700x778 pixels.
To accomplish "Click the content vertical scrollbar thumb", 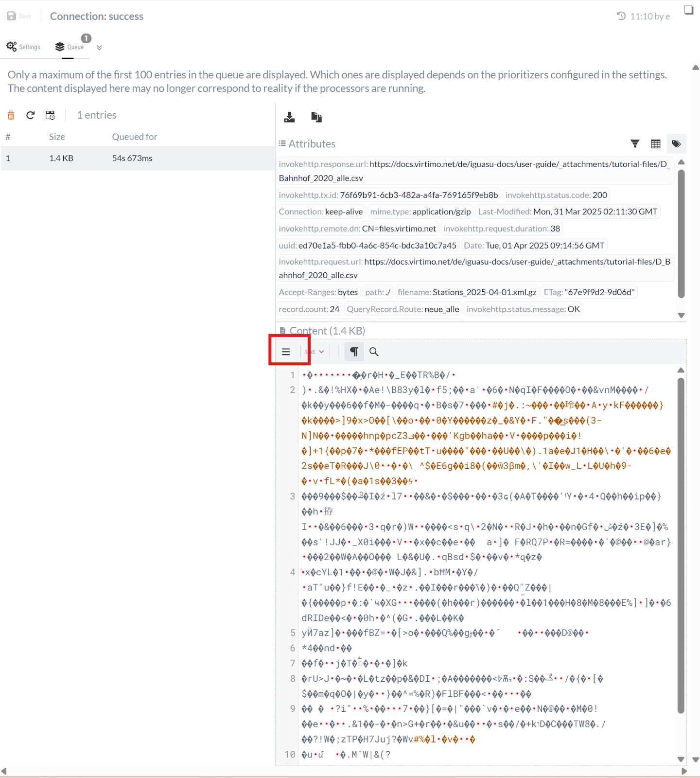I will [681, 546].
